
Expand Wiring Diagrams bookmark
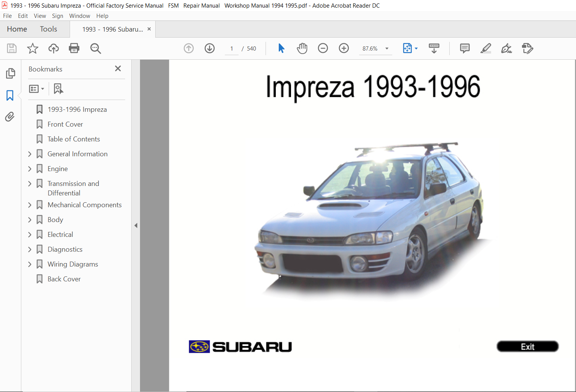click(30, 264)
